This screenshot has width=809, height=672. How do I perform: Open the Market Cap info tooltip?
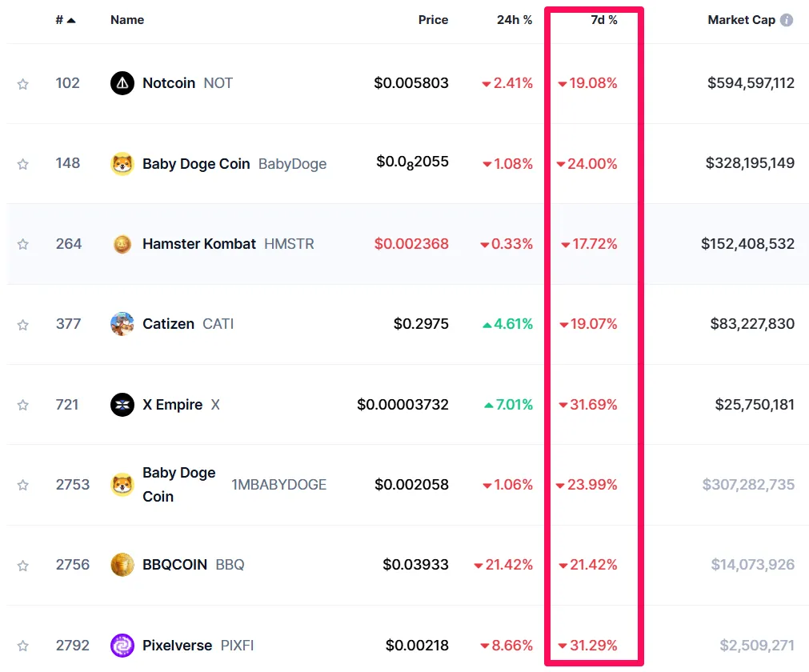pos(786,19)
